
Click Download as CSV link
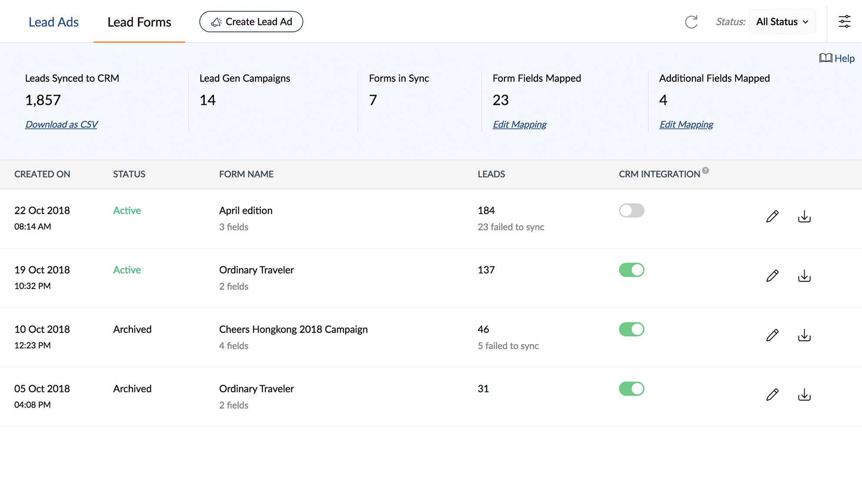61,124
